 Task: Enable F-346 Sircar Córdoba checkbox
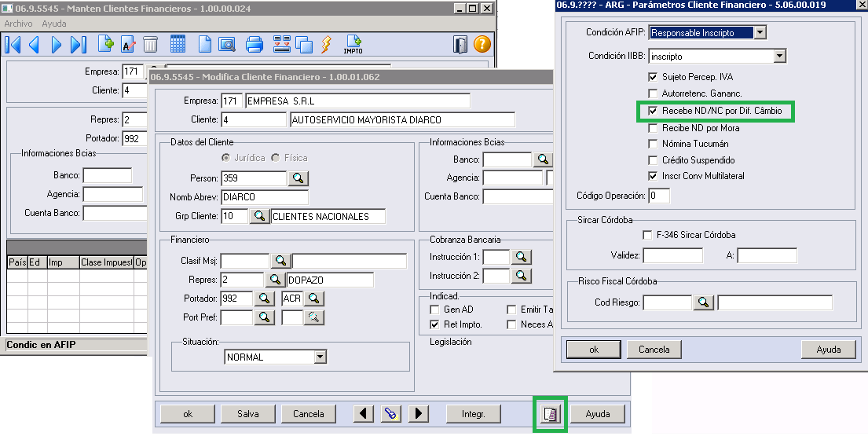(x=647, y=235)
